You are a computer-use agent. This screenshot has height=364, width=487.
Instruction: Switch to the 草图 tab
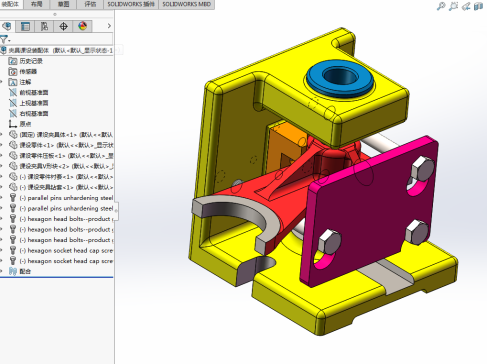[x=63, y=4]
